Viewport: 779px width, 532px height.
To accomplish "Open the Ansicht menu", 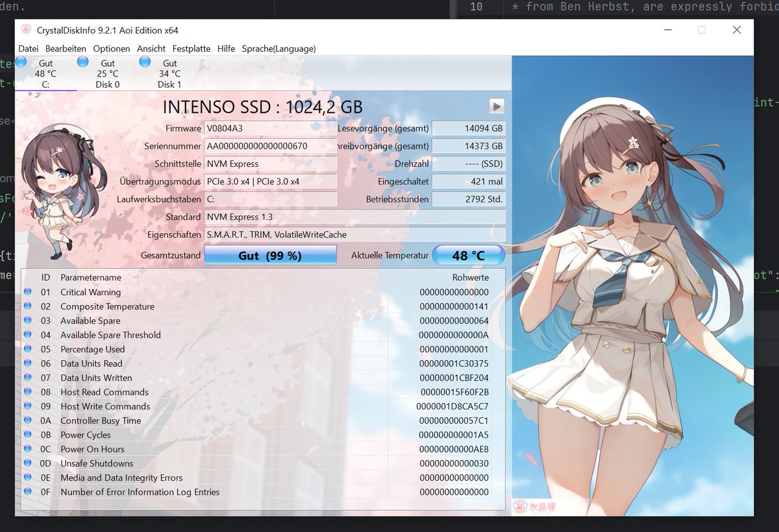I will [151, 49].
